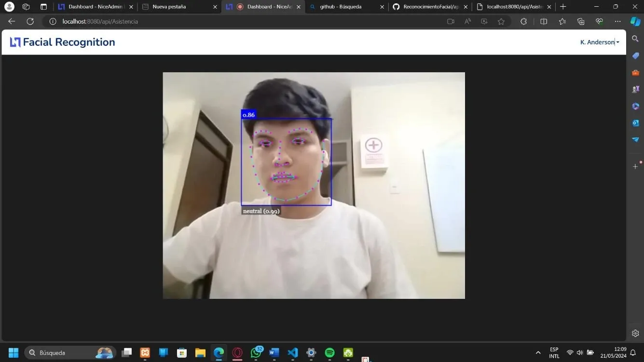Show hidden icons in system tray
This screenshot has width=644, height=362.
click(537, 352)
